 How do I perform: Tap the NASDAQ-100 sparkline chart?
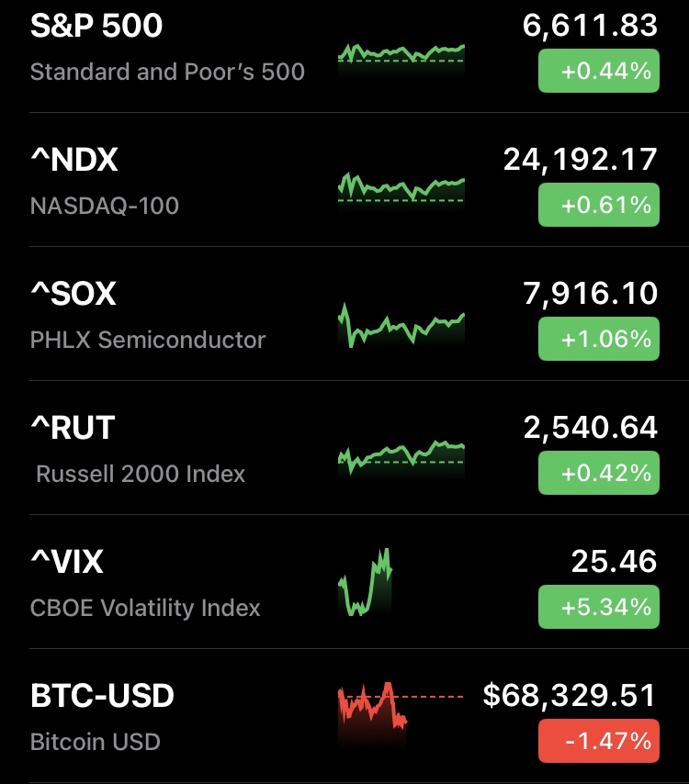click(401, 188)
